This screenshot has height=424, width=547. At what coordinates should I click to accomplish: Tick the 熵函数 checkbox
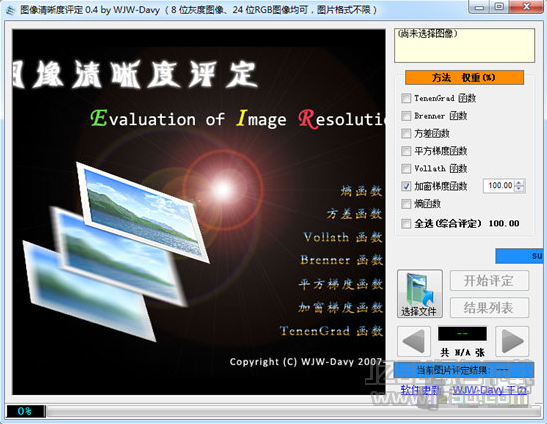click(x=406, y=204)
